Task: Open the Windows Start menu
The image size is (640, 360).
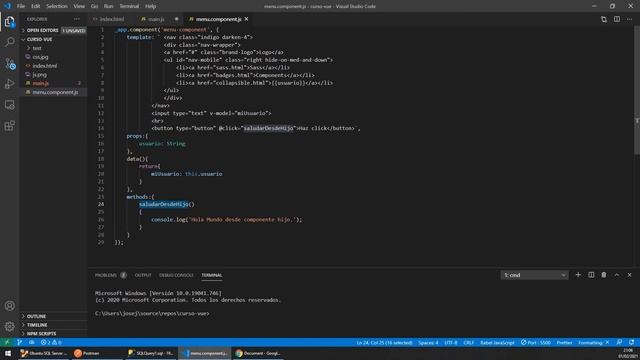Action: (8, 353)
